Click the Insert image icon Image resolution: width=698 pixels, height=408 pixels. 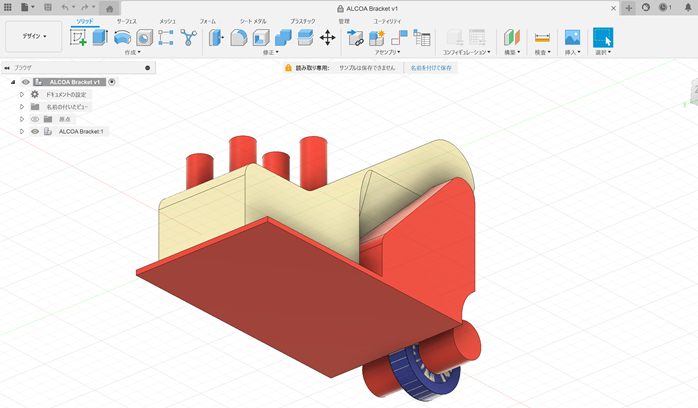[572, 37]
